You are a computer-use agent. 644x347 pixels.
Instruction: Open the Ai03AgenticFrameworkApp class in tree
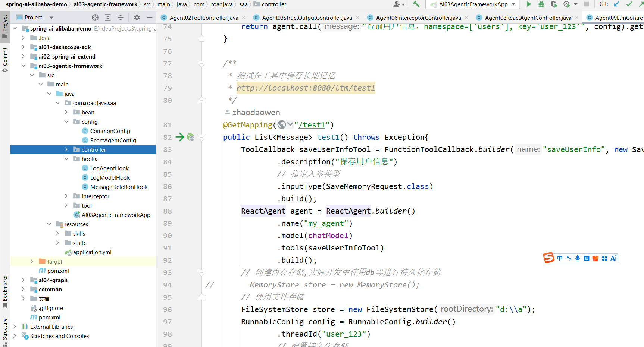coord(116,215)
